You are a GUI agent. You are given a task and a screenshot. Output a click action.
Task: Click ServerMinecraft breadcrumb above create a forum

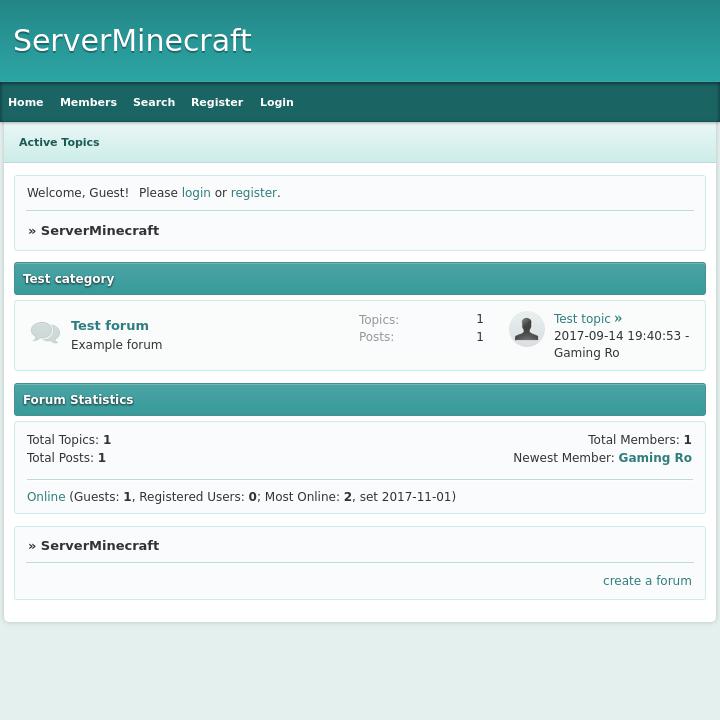coord(100,546)
